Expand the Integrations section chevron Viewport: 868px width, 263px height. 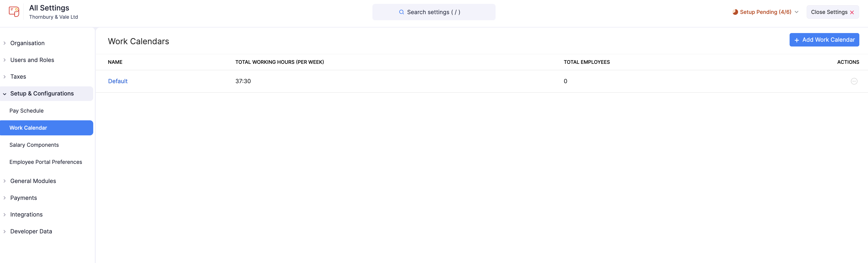point(4,215)
